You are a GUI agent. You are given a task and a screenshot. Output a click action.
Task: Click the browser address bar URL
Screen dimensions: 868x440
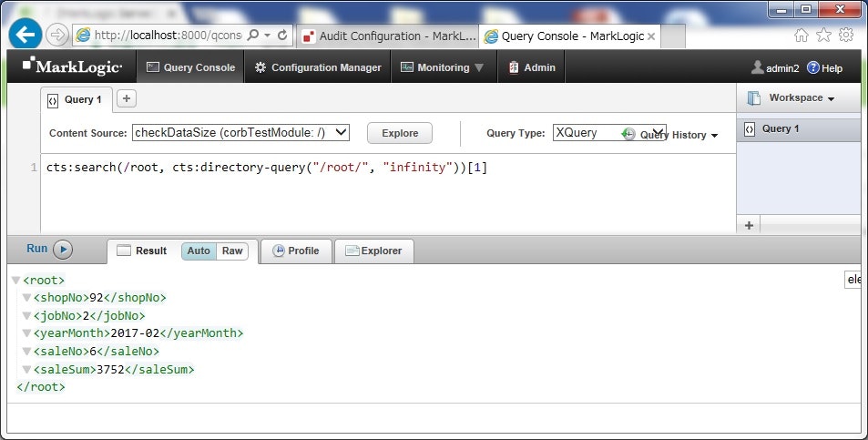tap(168, 36)
